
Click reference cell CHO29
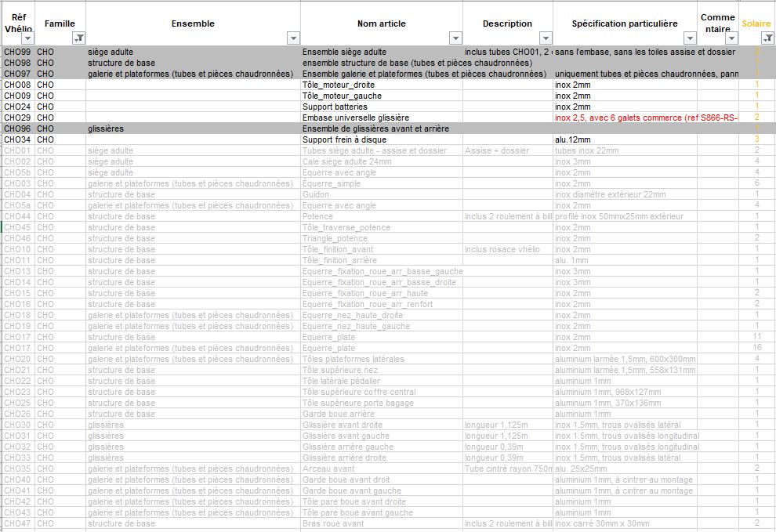18,118
